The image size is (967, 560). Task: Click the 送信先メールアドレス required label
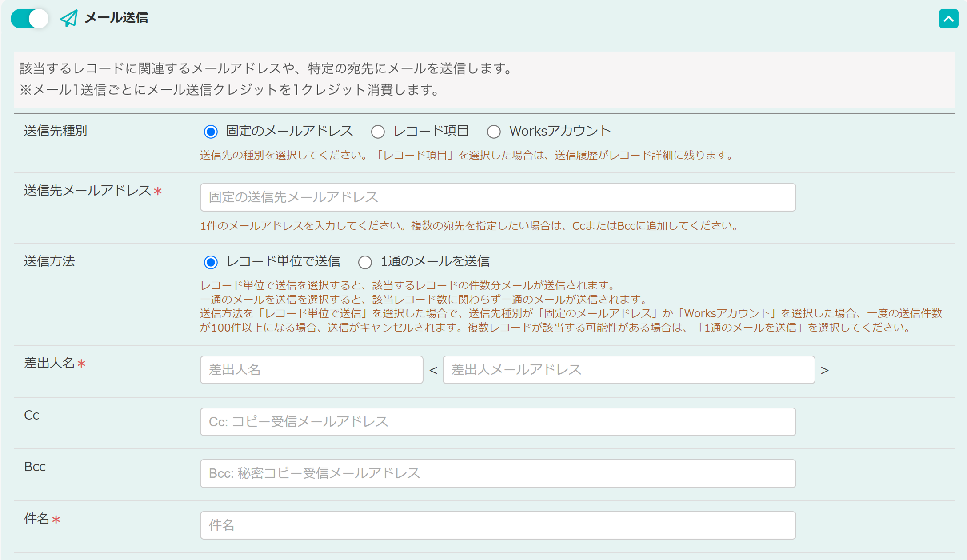click(x=88, y=191)
